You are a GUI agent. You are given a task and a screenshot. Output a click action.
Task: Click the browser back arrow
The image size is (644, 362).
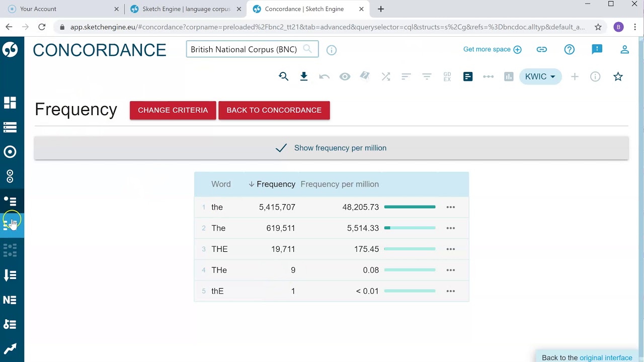pos(9,27)
